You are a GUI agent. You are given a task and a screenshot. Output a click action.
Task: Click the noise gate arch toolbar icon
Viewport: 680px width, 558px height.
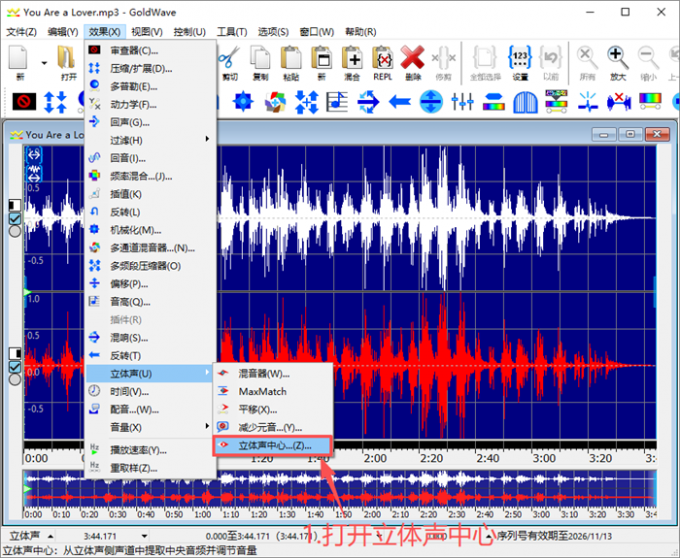pyautogui.click(x=525, y=102)
